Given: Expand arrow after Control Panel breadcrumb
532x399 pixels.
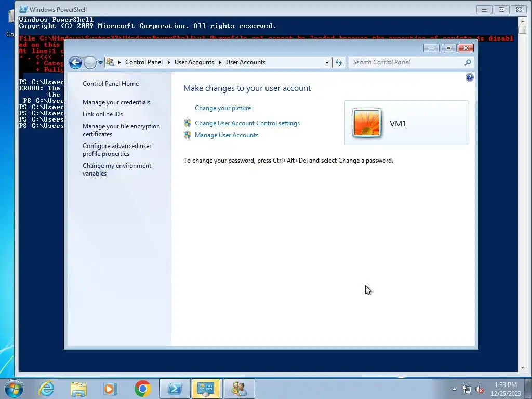Looking at the screenshot, I should 169,62.
